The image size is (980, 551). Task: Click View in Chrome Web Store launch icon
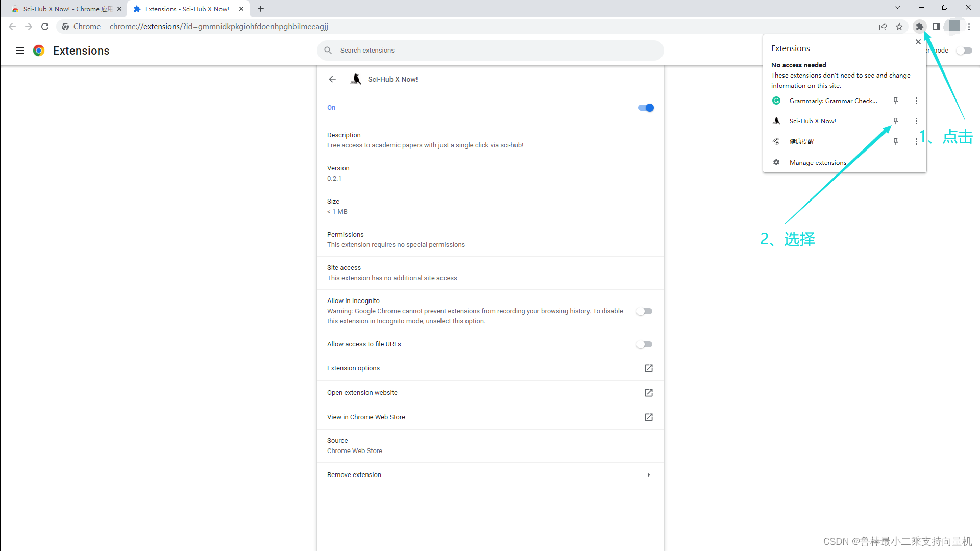649,417
